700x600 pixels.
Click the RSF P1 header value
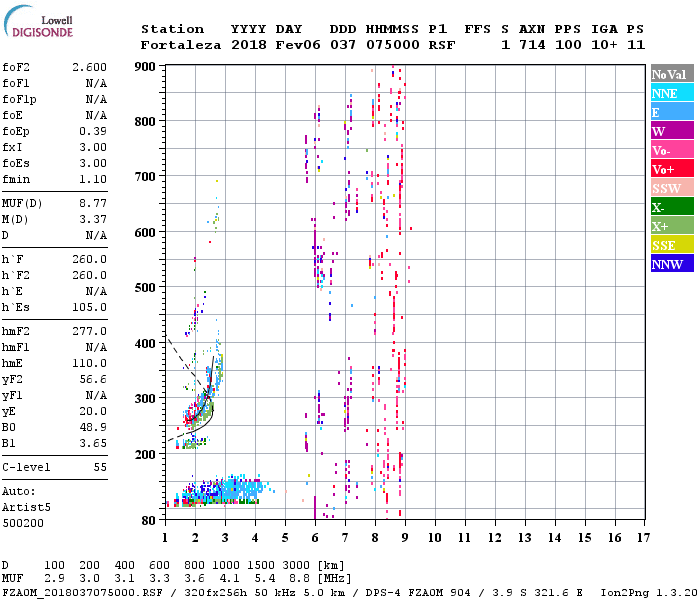click(442, 45)
